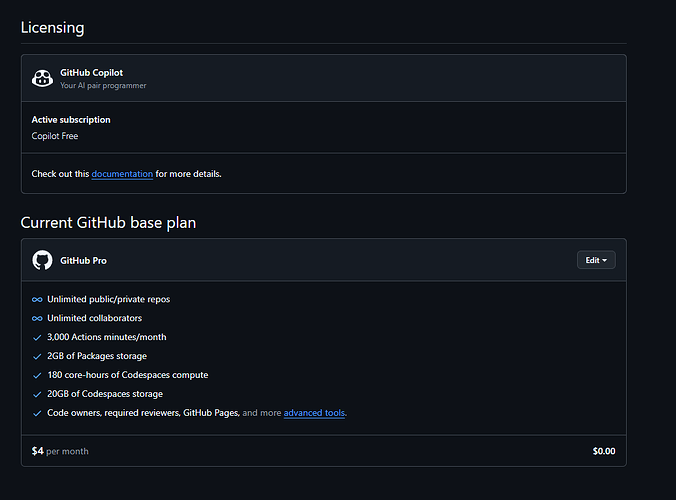Click '3,000 Actions minutes/month' text
This screenshot has width=676, height=500.
106,337
